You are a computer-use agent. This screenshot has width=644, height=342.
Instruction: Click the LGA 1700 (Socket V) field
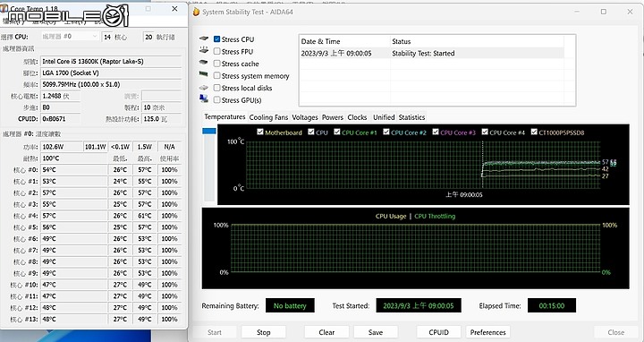111,73
